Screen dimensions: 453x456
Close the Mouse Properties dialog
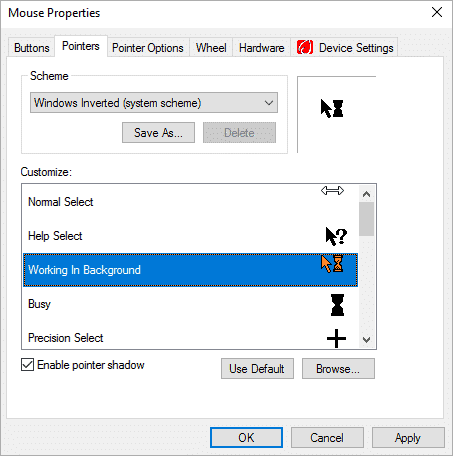pos(437,13)
